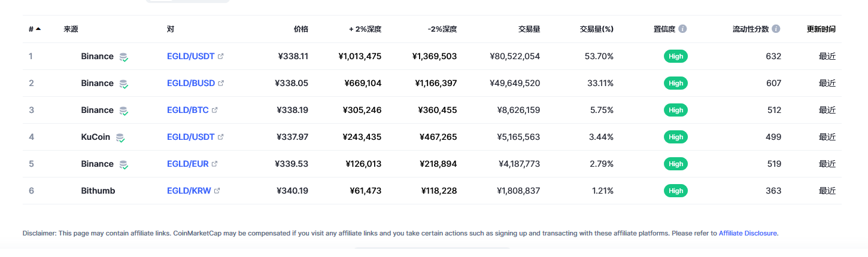Open external link icon next to EGLD/BTC
868x257 pixels.
[x=215, y=110]
